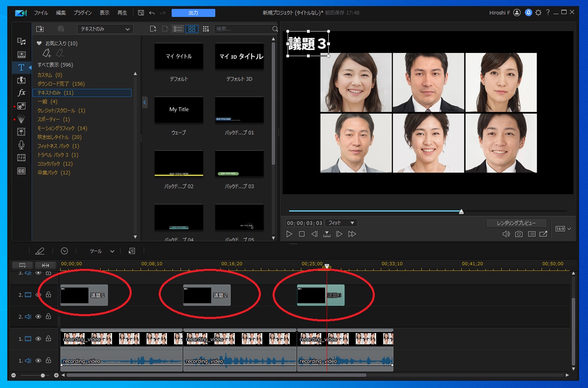Click the undo arrow in title bar
This screenshot has height=388, width=588.
[152, 13]
